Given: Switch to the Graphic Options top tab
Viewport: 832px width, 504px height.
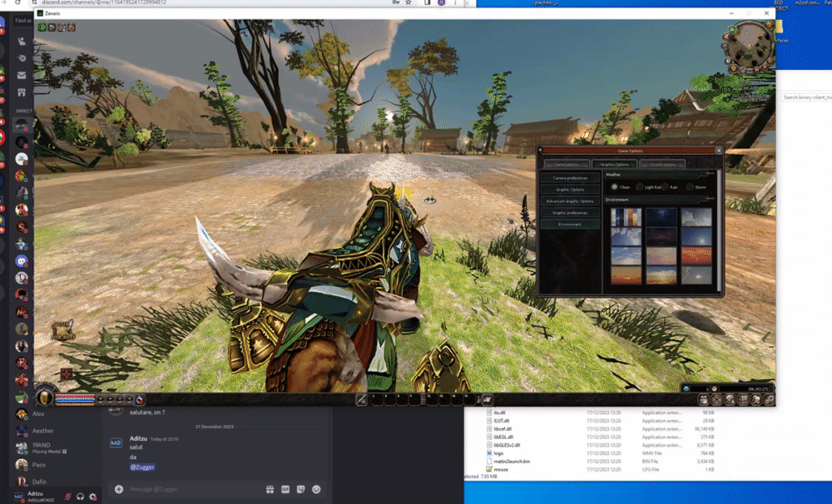Looking at the screenshot, I should pos(615,164).
